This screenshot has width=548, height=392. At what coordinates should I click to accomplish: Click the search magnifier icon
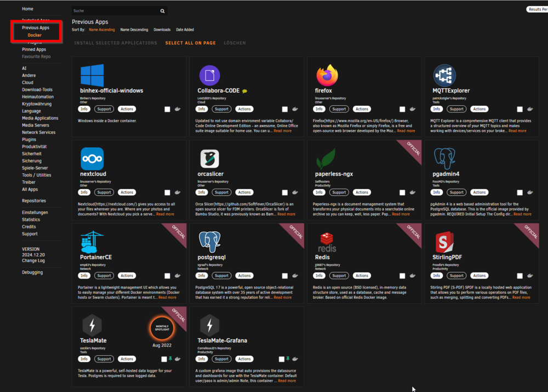[163, 11]
